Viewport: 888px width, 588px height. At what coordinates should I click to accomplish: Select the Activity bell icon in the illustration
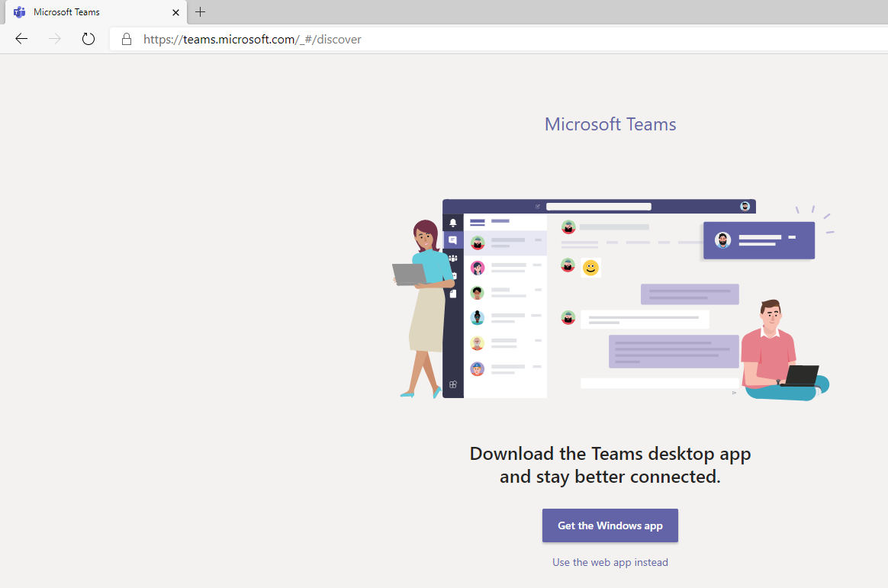click(453, 223)
